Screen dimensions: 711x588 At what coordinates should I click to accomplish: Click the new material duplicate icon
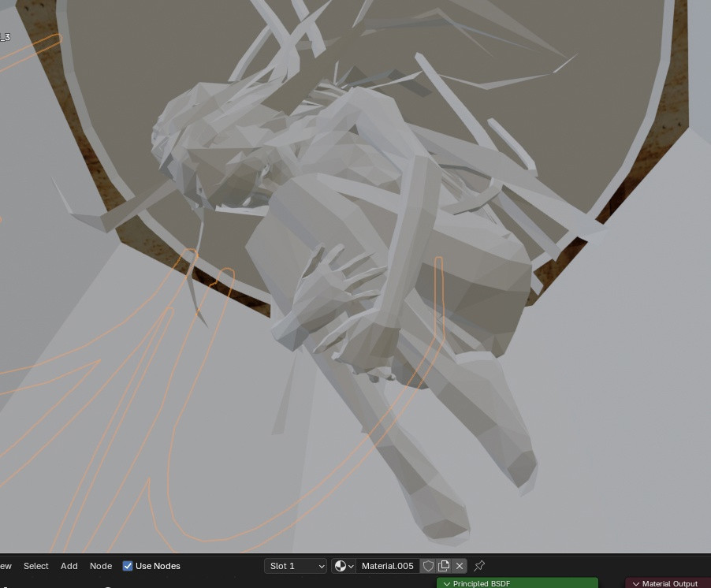444,566
